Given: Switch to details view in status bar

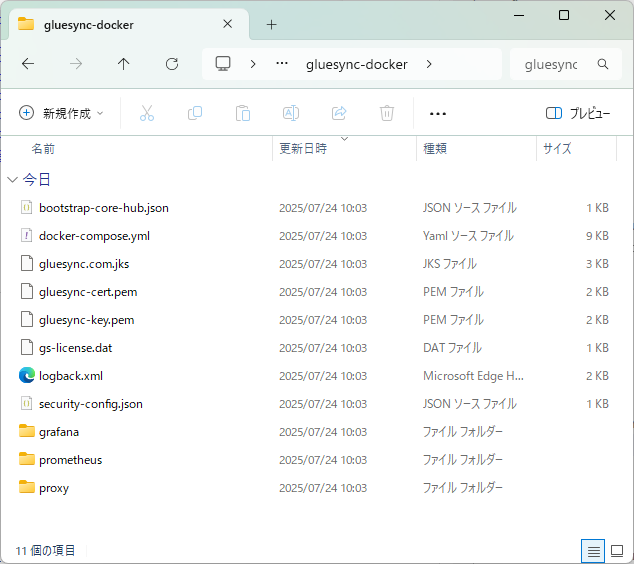Looking at the screenshot, I should coord(593,551).
